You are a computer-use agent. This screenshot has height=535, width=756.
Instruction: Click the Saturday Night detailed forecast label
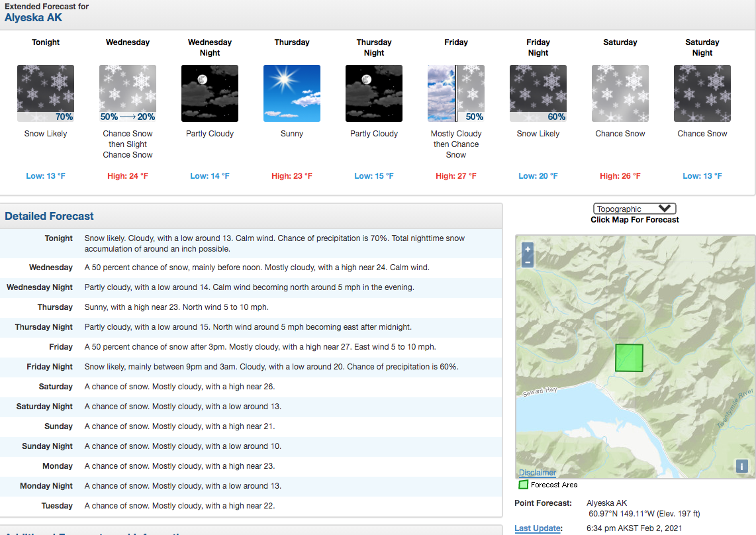point(44,406)
